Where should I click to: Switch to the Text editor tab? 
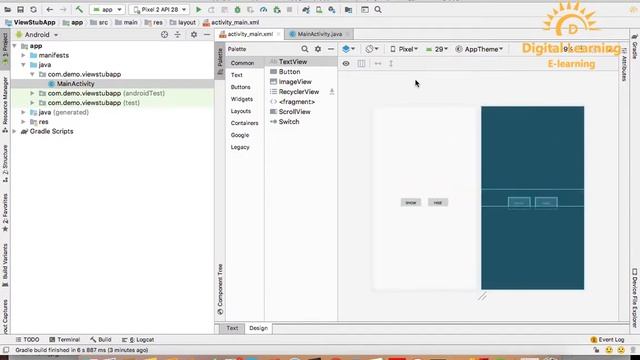(x=232, y=328)
